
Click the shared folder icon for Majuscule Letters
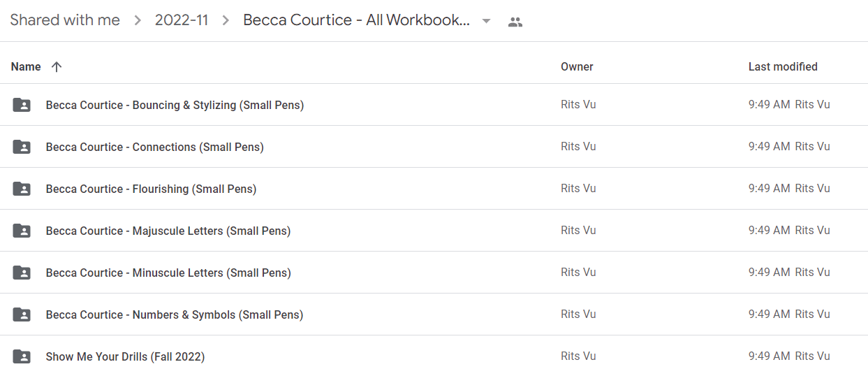[22, 231]
